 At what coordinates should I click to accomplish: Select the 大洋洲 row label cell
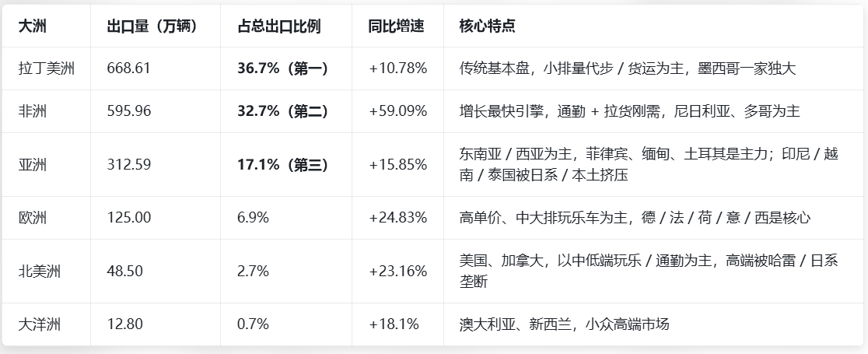click(40, 324)
